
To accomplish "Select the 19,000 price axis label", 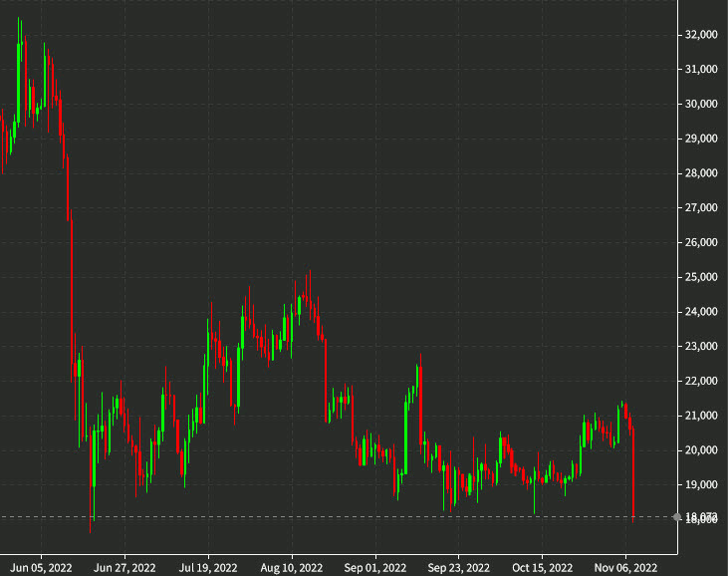I will click(x=702, y=485).
